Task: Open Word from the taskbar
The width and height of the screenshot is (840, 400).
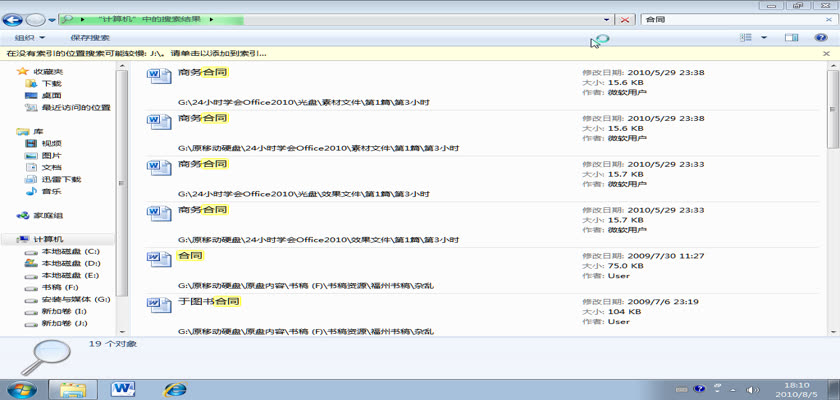Action: point(125,388)
